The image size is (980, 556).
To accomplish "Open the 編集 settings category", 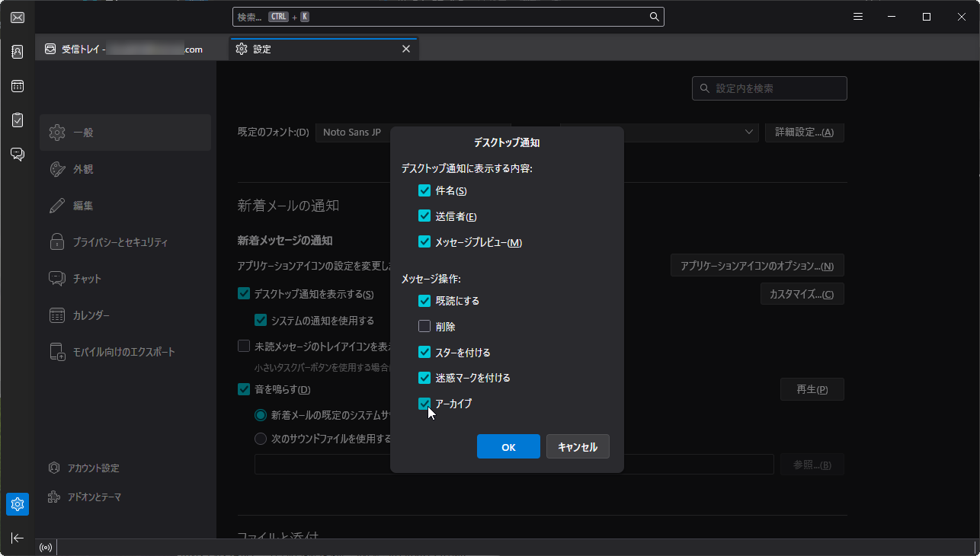I will (x=126, y=206).
